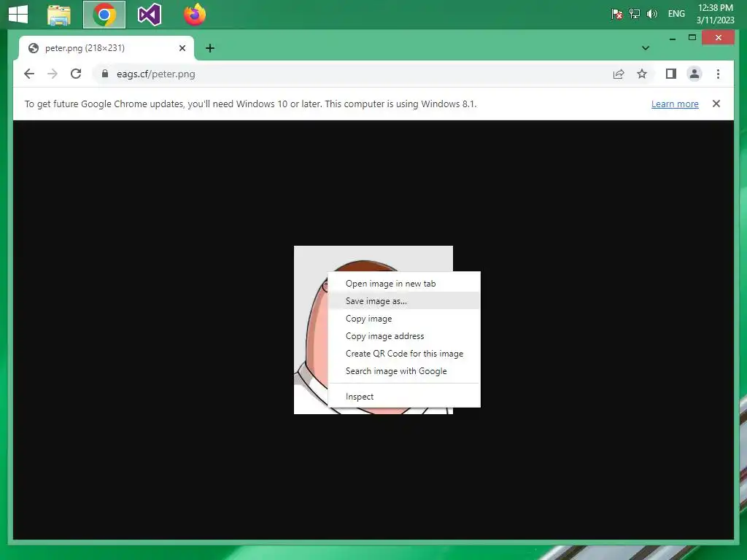Switch input language via ENG indicator

tap(676, 14)
